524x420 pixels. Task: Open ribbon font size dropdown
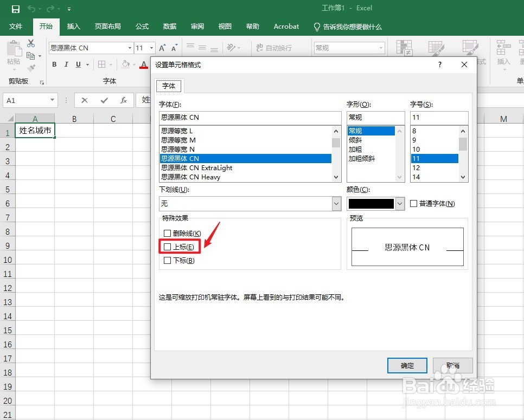[x=151, y=48]
